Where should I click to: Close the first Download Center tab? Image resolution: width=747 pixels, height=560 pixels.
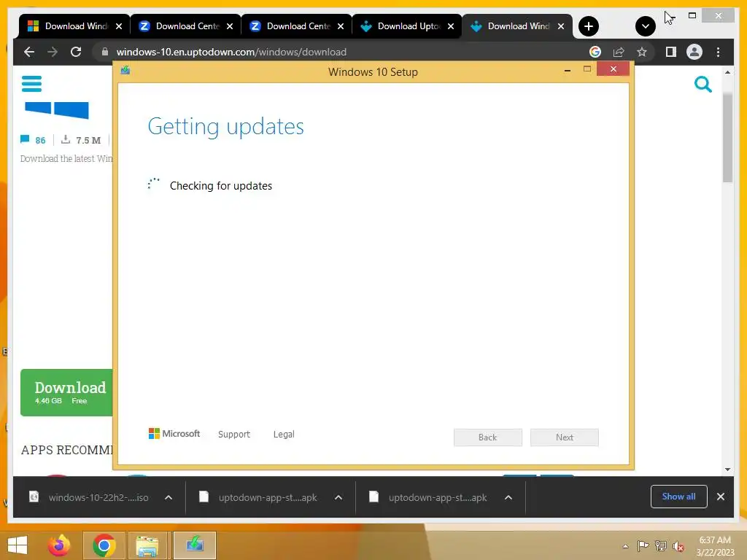pyautogui.click(x=230, y=26)
